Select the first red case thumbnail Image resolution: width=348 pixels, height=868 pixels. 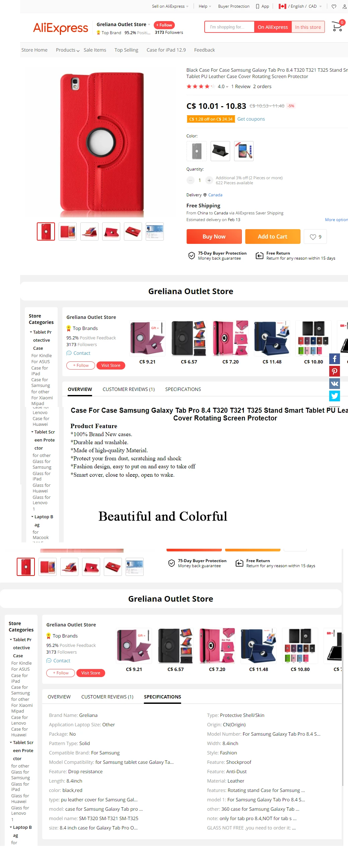pyautogui.click(x=46, y=231)
